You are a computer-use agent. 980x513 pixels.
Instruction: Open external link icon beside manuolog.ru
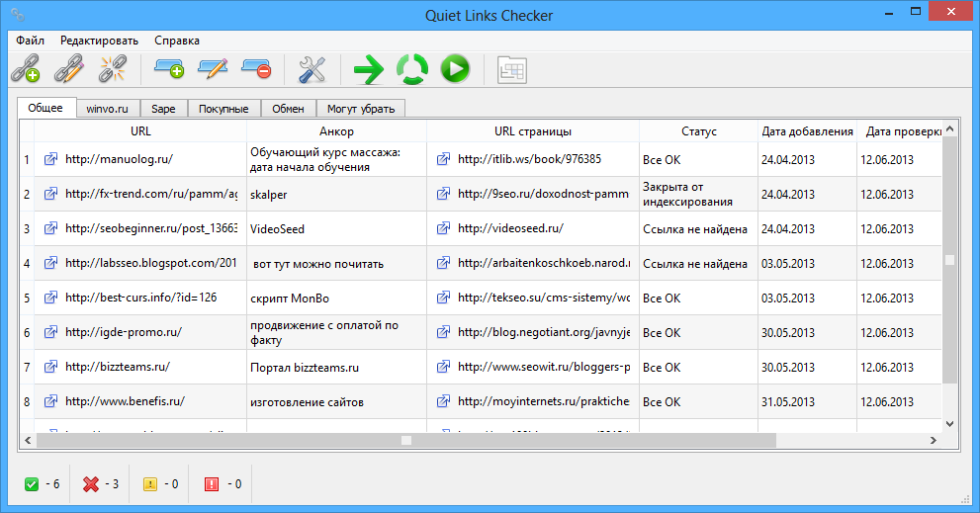[x=50, y=159]
